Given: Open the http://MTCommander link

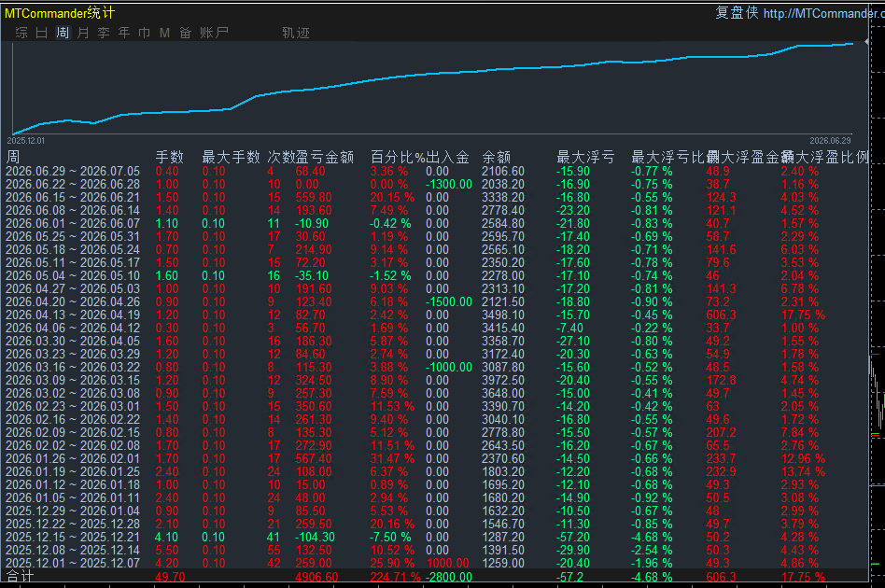Looking at the screenshot, I should click(824, 13).
